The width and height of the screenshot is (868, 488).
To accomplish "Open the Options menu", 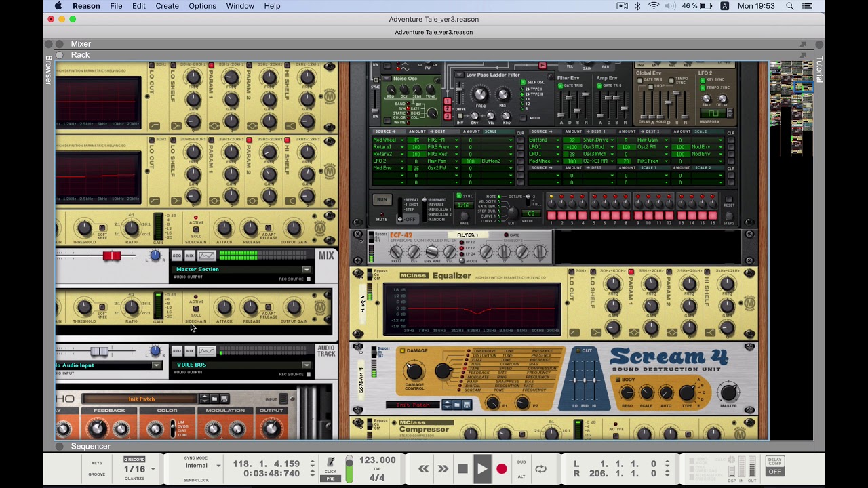I will (x=202, y=6).
